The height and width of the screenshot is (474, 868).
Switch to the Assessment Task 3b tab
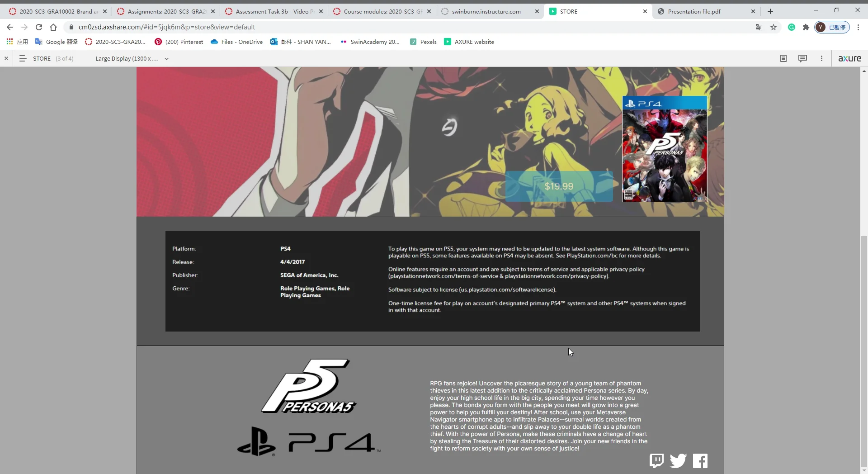274,11
